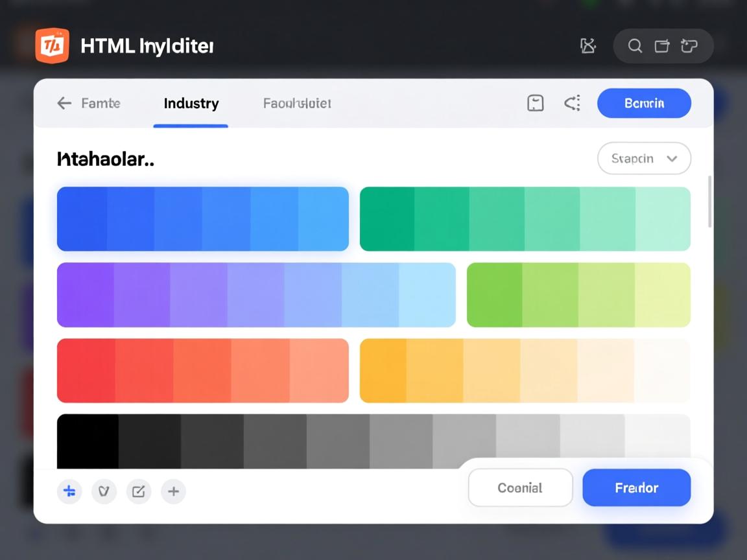
Task: Click the blue Bearin button
Action: [x=644, y=103]
